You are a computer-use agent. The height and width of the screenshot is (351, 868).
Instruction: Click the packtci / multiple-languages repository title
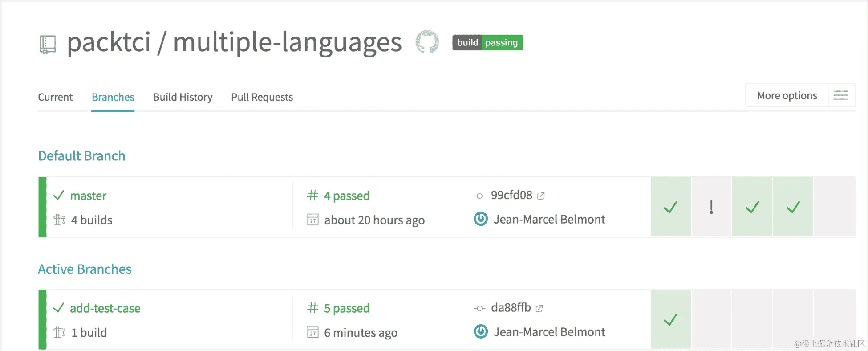click(x=234, y=43)
